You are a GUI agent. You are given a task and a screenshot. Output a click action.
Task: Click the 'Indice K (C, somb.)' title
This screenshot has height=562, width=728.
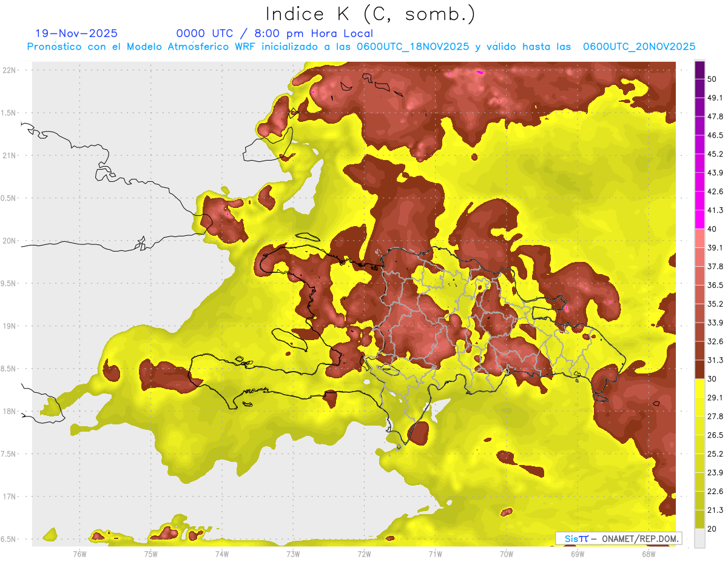click(x=371, y=14)
